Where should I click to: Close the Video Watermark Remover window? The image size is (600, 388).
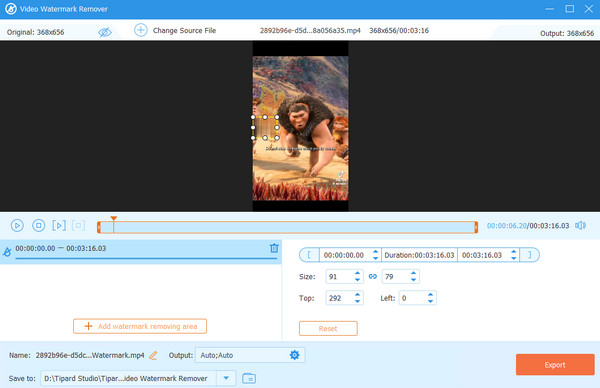pos(589,8)
